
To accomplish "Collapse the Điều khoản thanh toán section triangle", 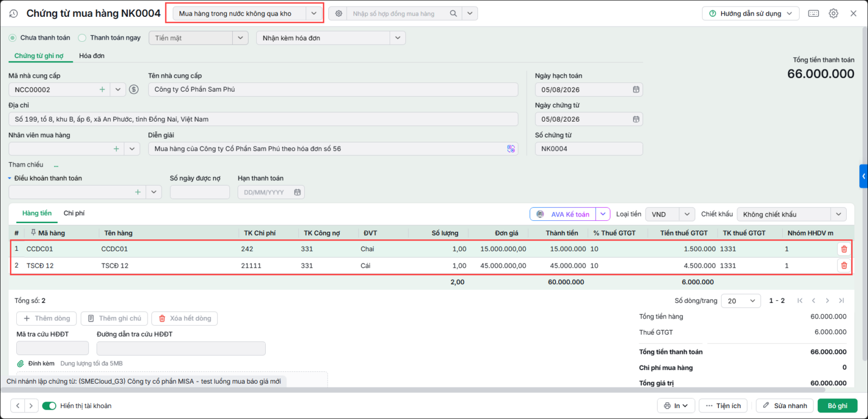I will point(10,179).
